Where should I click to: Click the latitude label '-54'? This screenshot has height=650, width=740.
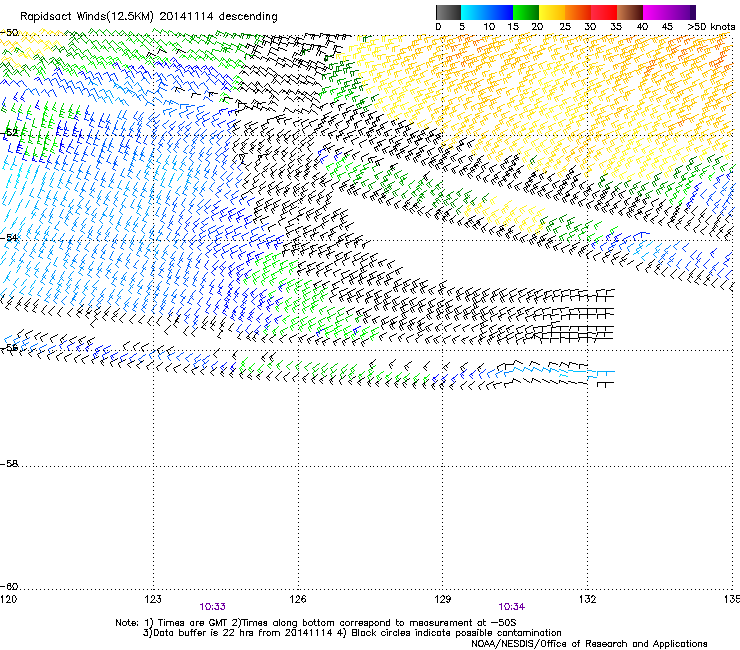click(9, 238)
